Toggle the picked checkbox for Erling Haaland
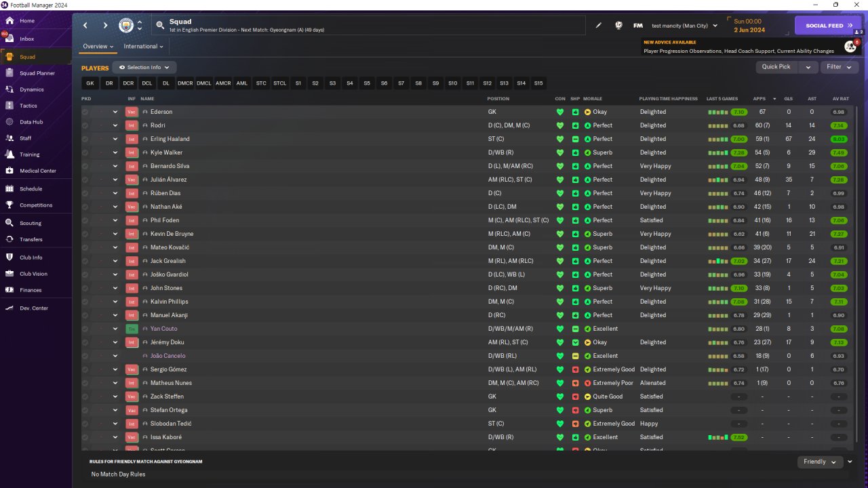 coord(85,139)
